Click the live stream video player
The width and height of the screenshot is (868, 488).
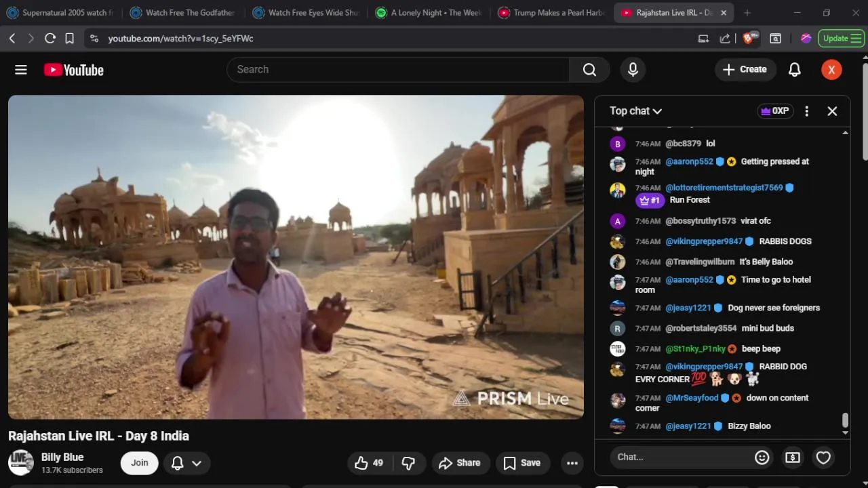pyautogui.click(x=296, y=257)
